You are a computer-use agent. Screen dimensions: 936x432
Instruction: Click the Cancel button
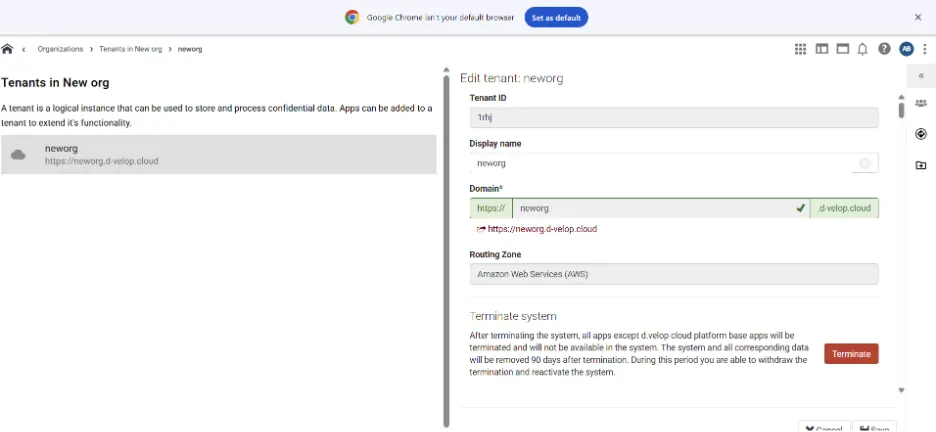click(824, 427)
